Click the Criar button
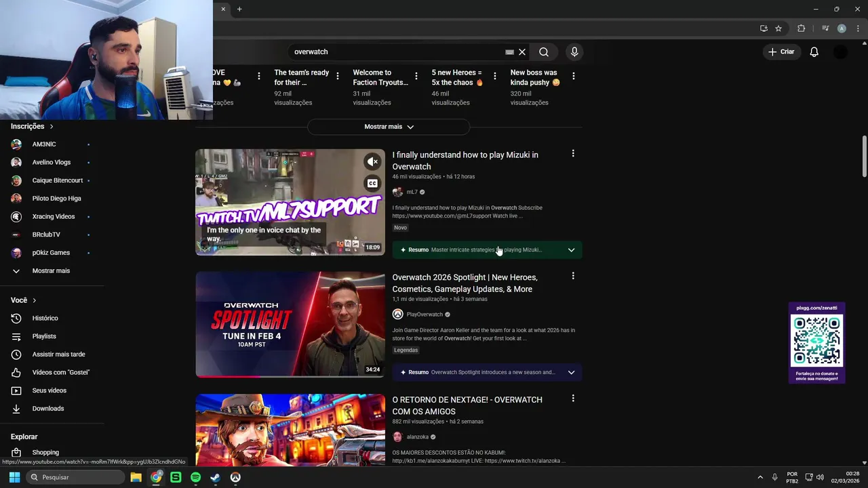 [781, 52]
